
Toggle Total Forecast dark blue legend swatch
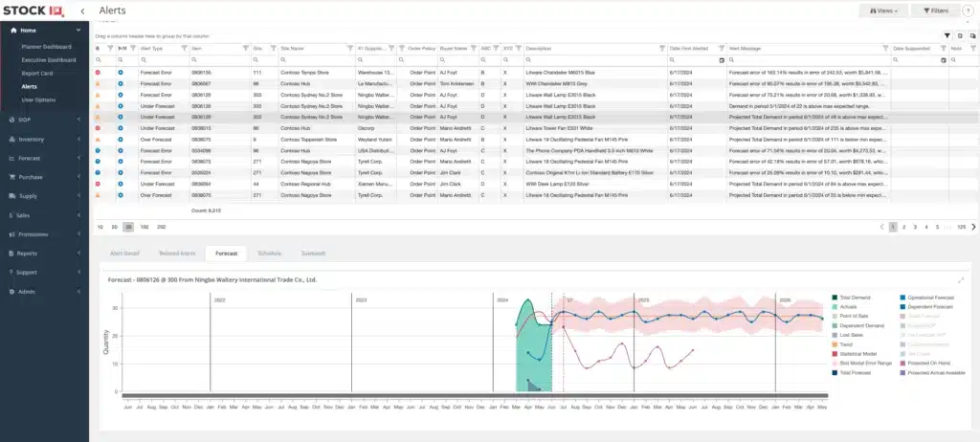(x=835, y=372)
